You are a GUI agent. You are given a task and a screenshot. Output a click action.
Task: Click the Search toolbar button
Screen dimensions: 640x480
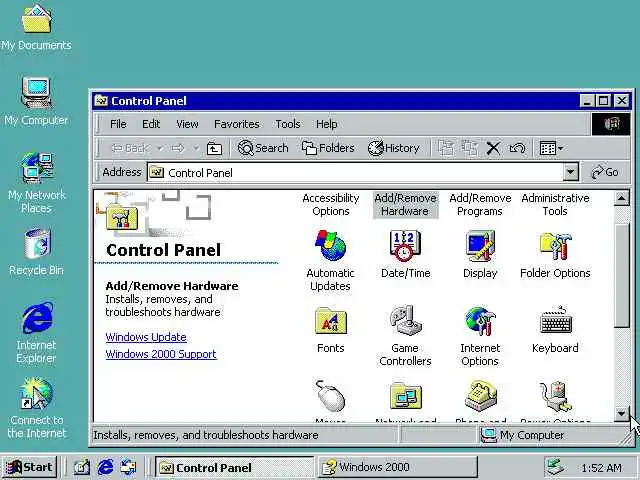[263, 148]
